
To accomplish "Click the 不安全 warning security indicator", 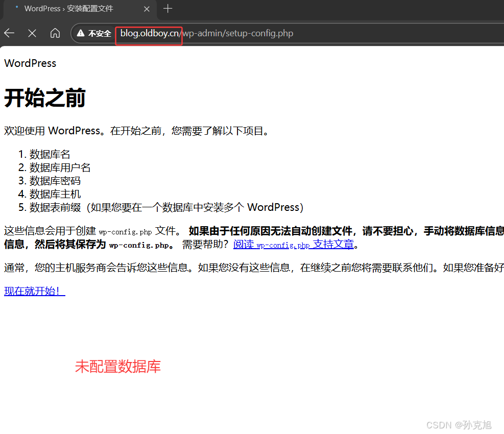I will (x=94, y=33).
